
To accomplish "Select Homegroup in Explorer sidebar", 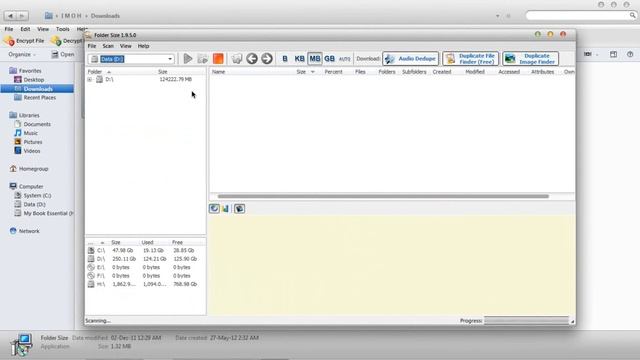I will click(x=33, y=169).
